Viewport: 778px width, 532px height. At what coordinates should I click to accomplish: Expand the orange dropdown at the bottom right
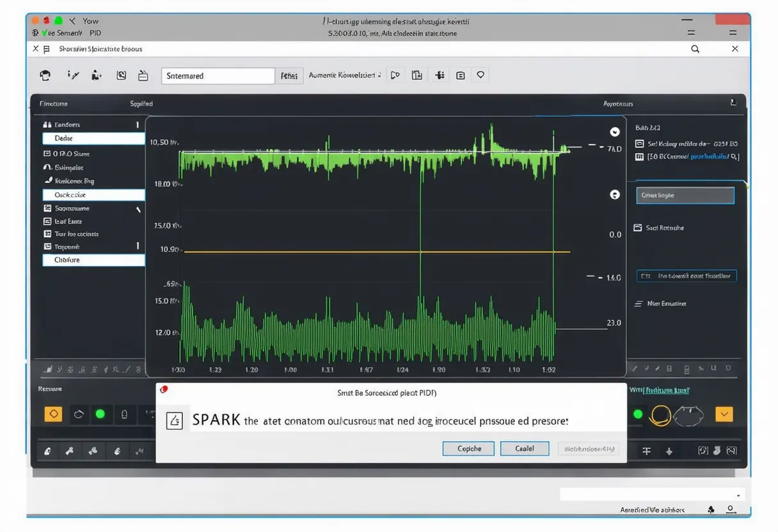tap(724, 414)
